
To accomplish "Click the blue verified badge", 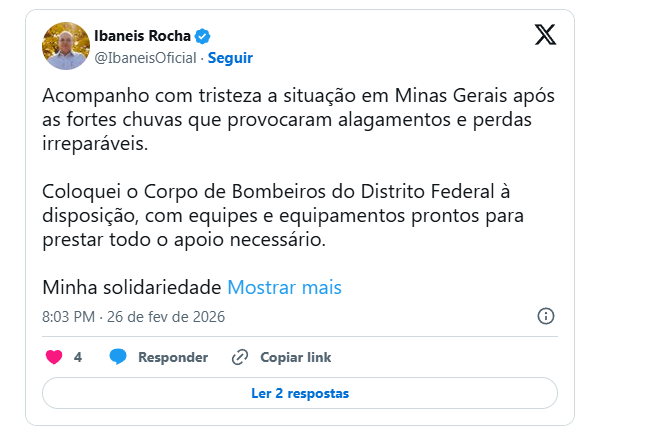I will pyautogui.click(x=202, y=37).
